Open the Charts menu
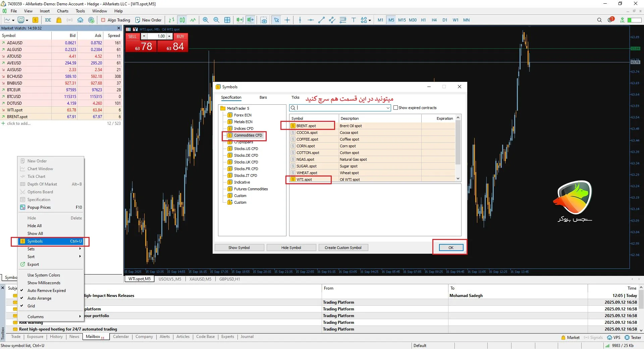Viewport: 644px width, 349px height. click(62, 11)
